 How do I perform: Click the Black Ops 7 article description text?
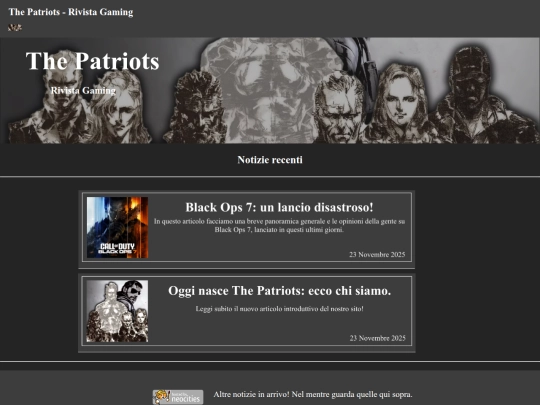pos(279,226)
